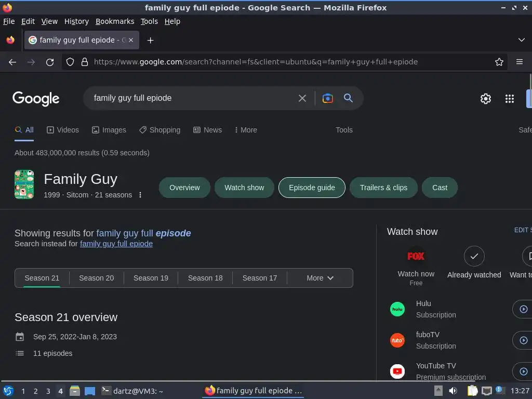Open the Hulu logo
Viewport: 532px width, 399px height.
[x=397, y=309]
